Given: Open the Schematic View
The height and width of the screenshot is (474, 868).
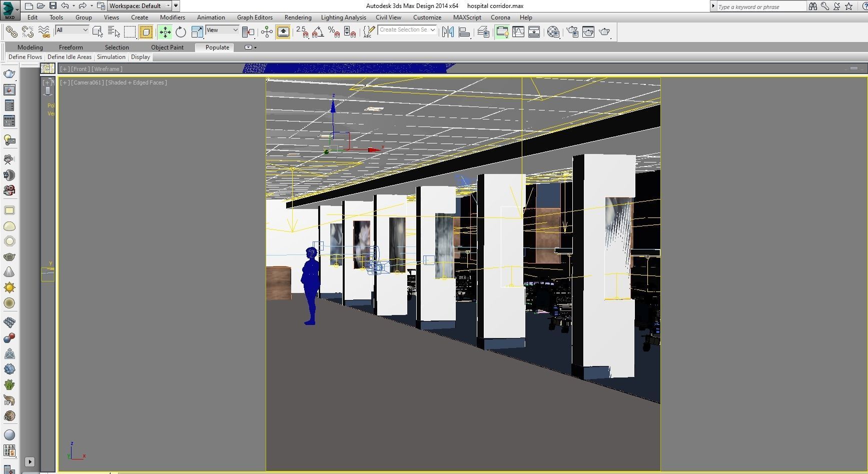Looking at the screenshot, I should pyautogui.click(x=534, y=32).
